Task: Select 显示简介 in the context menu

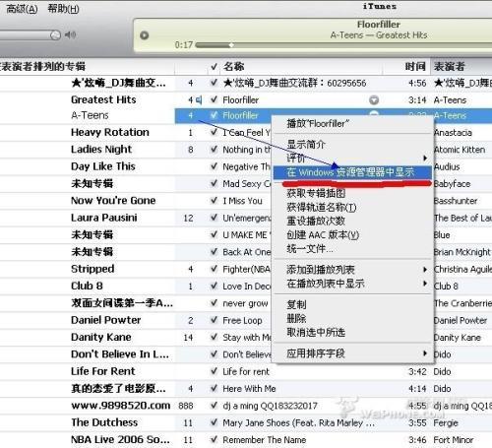Action: [x=352, y=144]
